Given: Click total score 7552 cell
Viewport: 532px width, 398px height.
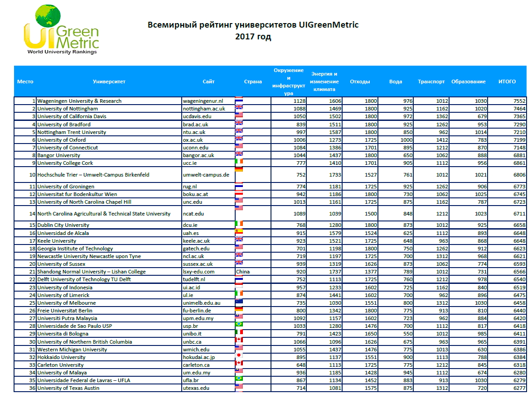Looking at the screenshot, I should [x=507, y=101].
